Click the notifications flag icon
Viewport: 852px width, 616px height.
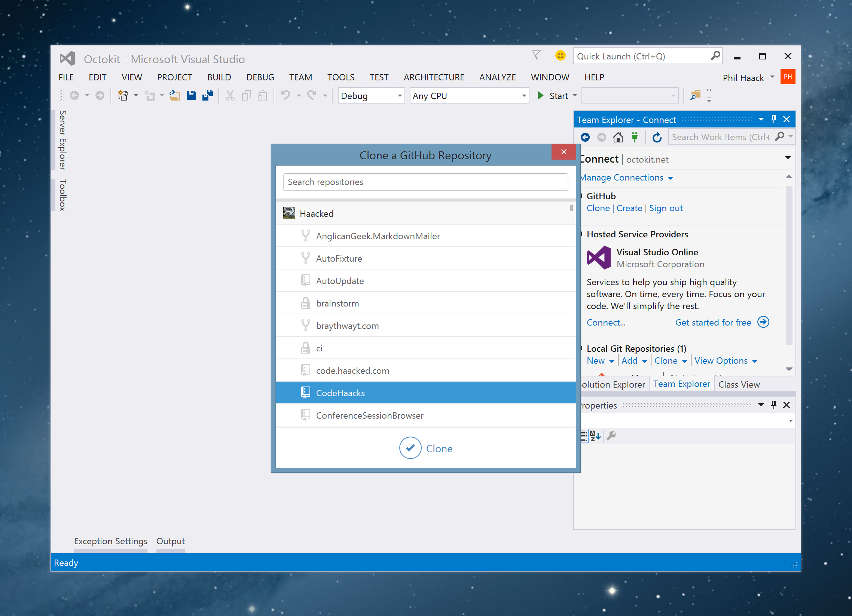[x=537, y=56]
